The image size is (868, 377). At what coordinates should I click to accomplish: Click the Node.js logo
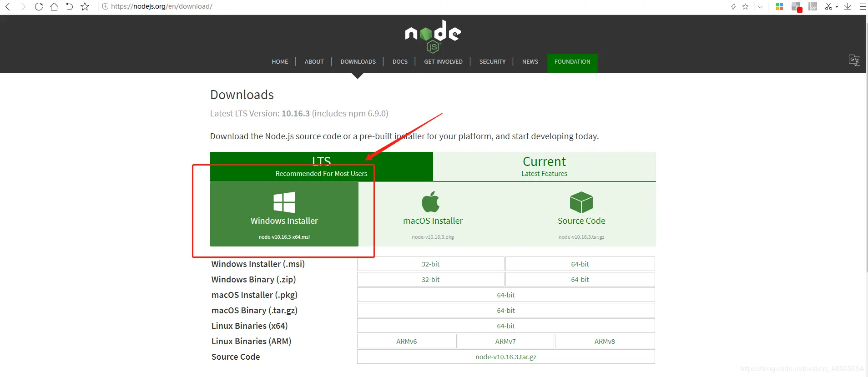(433, 35)
